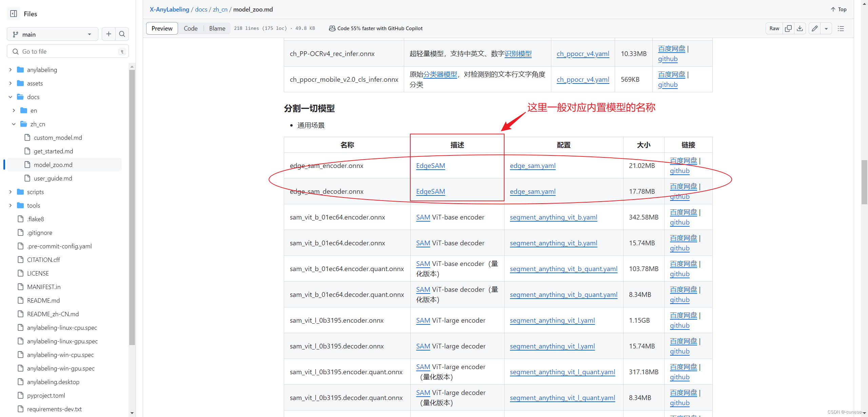Switch to the Code tab
This screenshot has width=868, height=417.
pos(191,28)
